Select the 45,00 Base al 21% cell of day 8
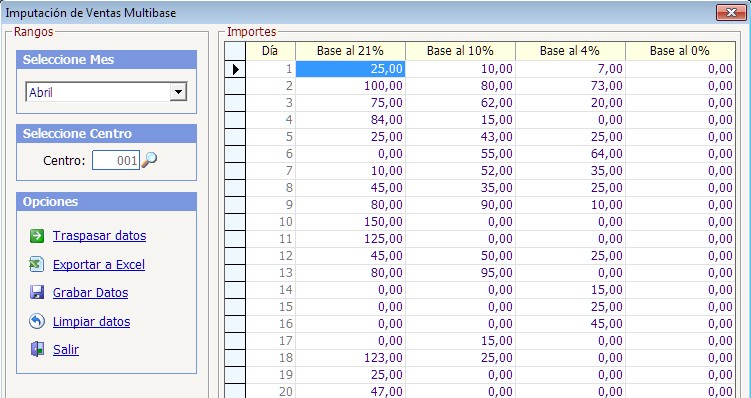The width and height of the screenshot is (751, 398). coord(350,188)
